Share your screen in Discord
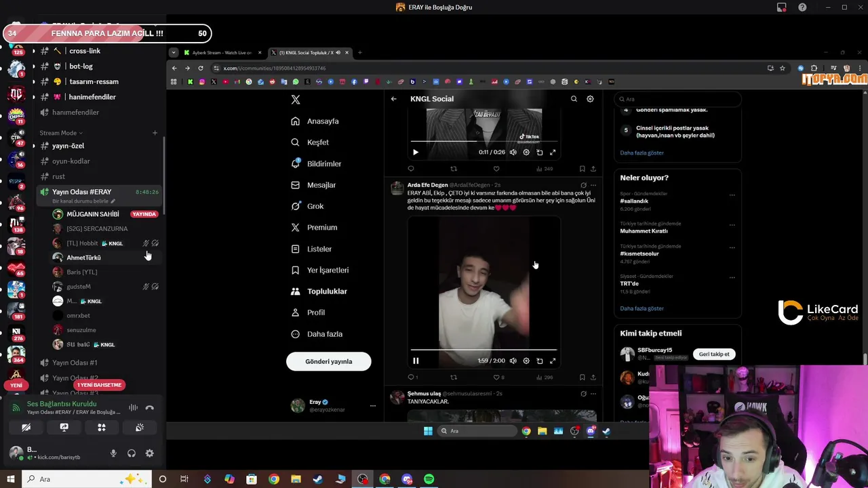This screenshot has height=488, width=868. tap(64, 428)
